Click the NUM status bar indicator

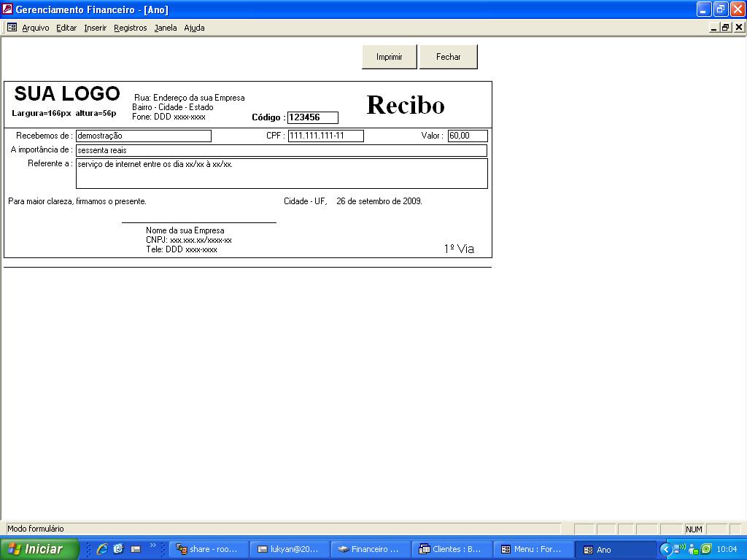(x=694, y=529)
